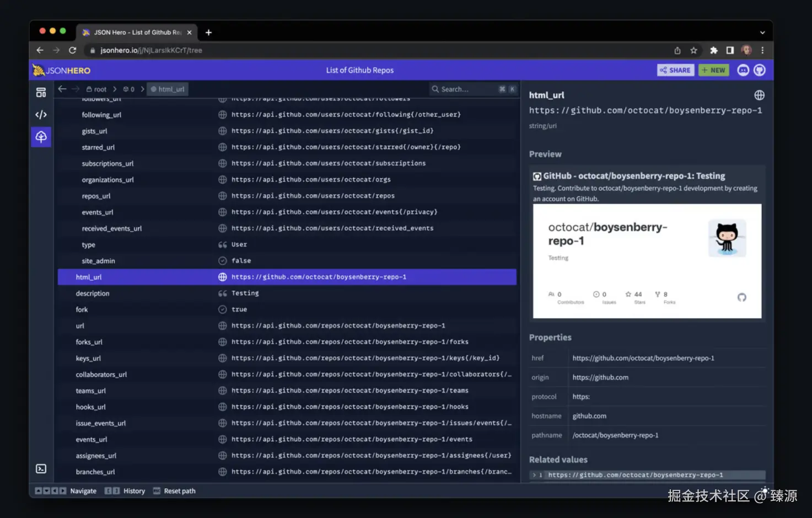Viewport: 812px width, 518px height.
Task: Select the tree view sidebar icon
Action: [x=41, y=137]
